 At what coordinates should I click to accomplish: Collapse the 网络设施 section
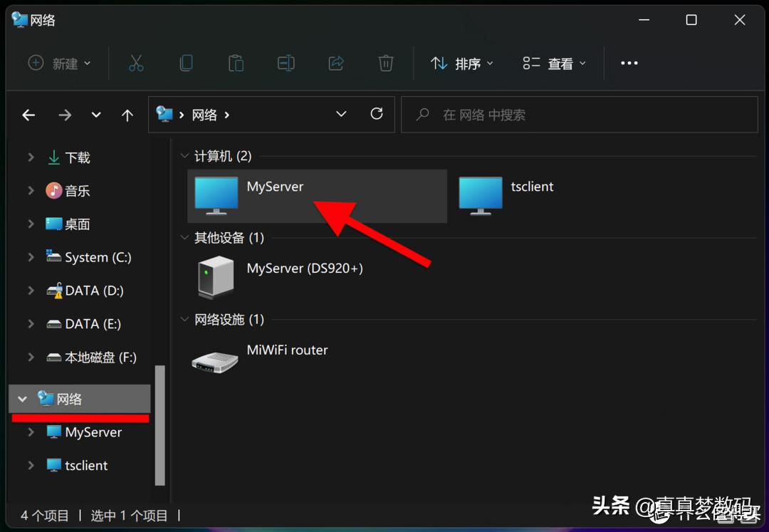184,319
